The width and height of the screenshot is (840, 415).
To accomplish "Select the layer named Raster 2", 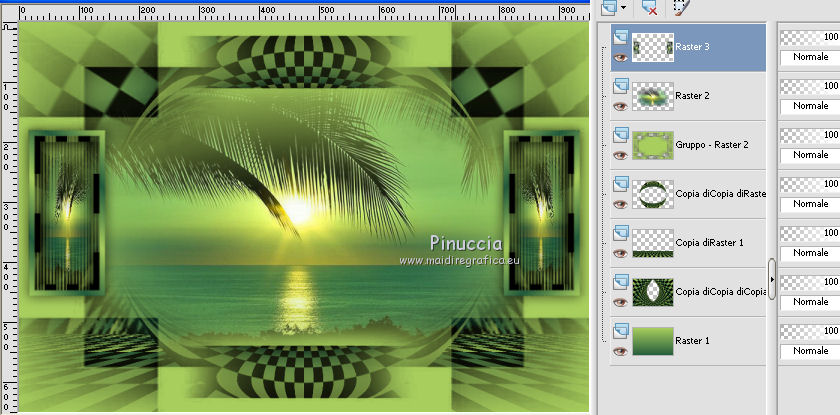I will click(692, 96).
